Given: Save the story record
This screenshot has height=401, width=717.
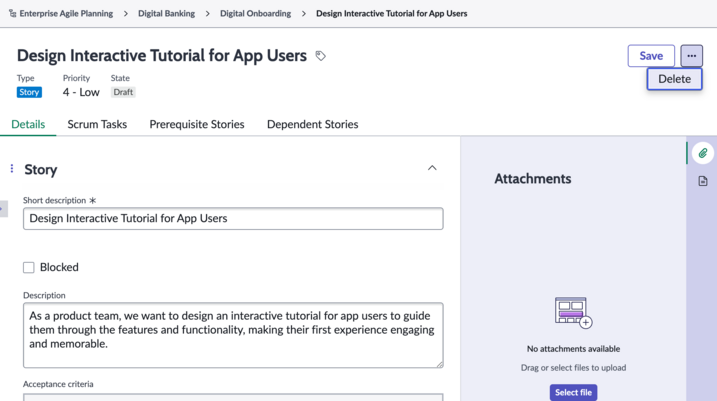Looking at the screenshot, I should pos(651,56).
